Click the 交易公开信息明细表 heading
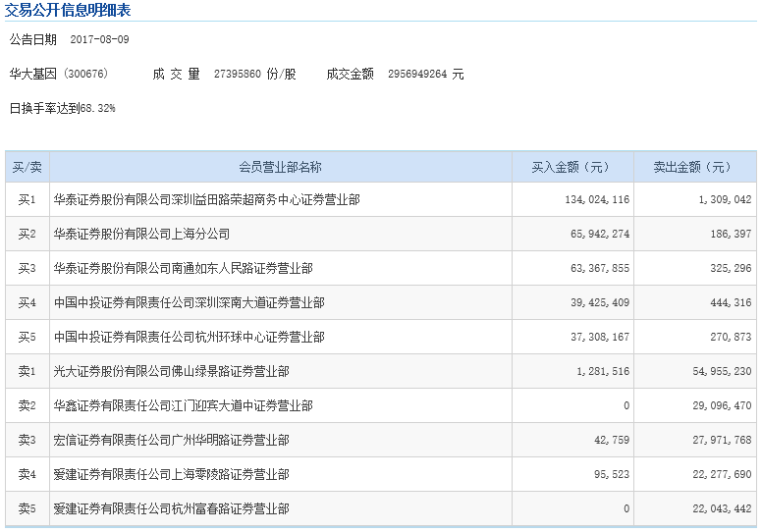The image size is (761, 532). (x=68, y=9)
